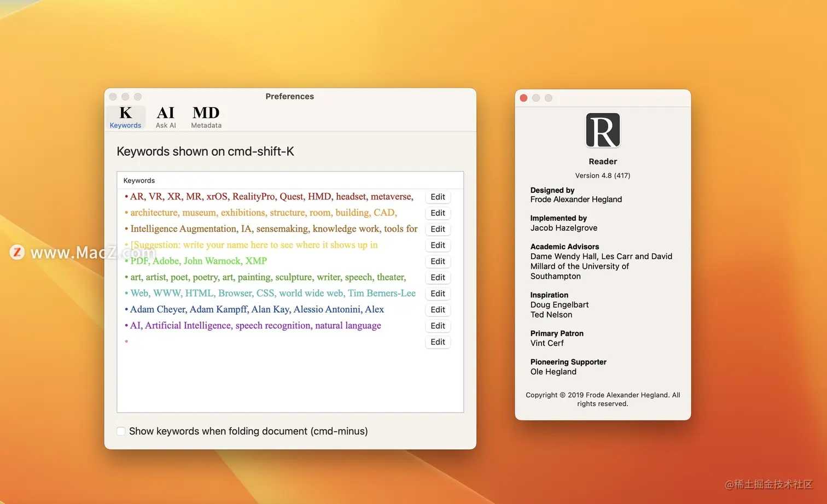Select the purple AI, Artificial Intelligence text
The height and width of the screenshot is (504, 827).
click(255, 326)
